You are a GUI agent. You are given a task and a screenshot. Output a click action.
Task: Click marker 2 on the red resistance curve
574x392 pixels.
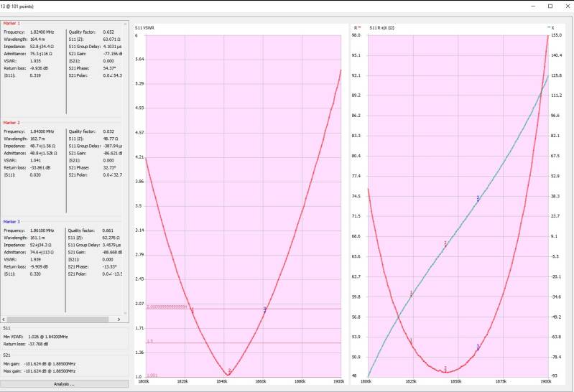click(x=445, y=370)
